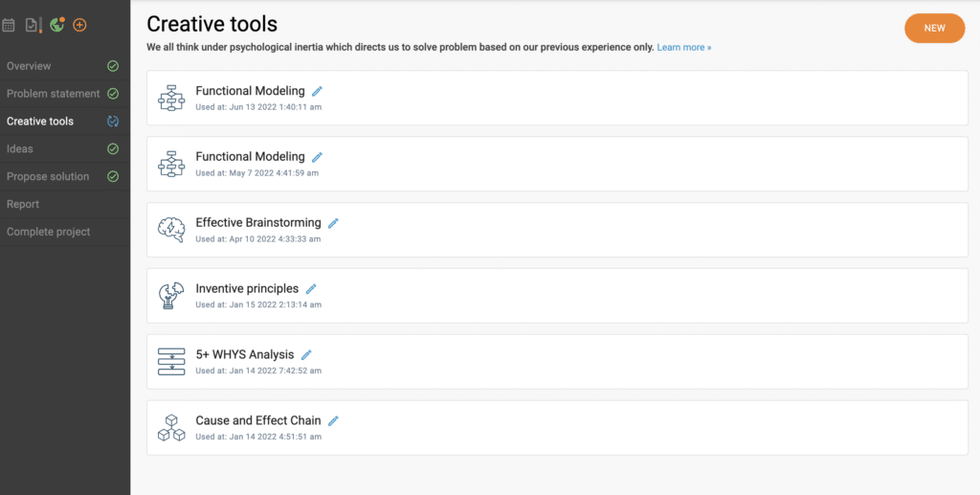Go to Overview in the sidebar
This screenshot has width=980, height=495.
pyautogui.click(x=29, y=66)
